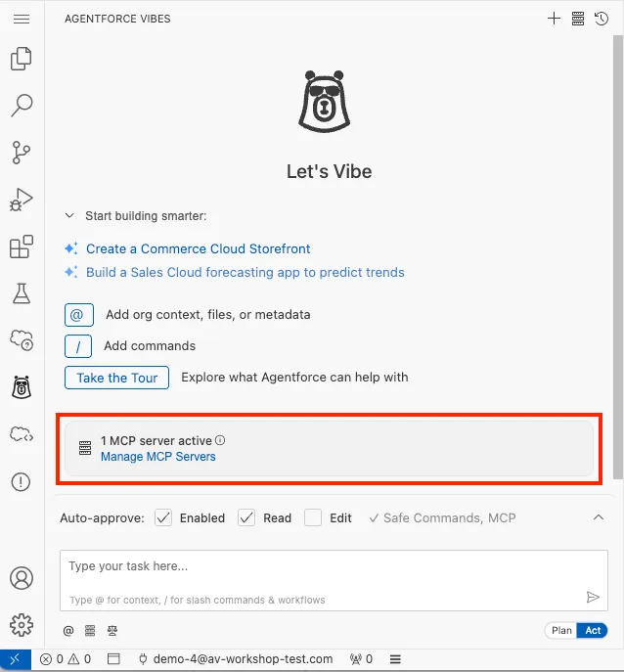Start a new task with plus icon
Screen dimensions: 624x672
click(x=555, y=19)
